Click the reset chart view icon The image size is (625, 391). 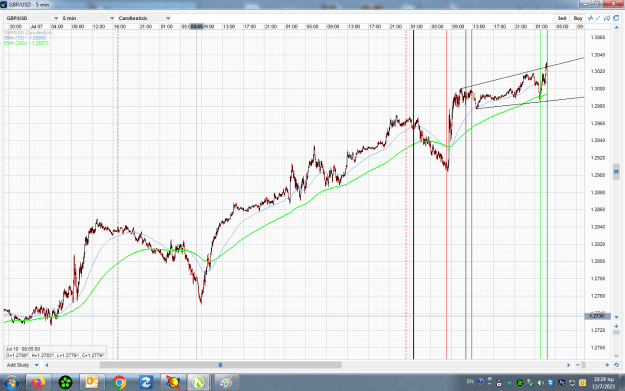click(x=616, y=365)
